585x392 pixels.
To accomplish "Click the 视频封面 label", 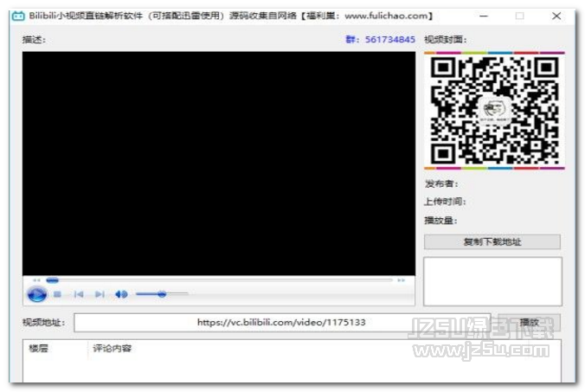I will coord(446,39).
